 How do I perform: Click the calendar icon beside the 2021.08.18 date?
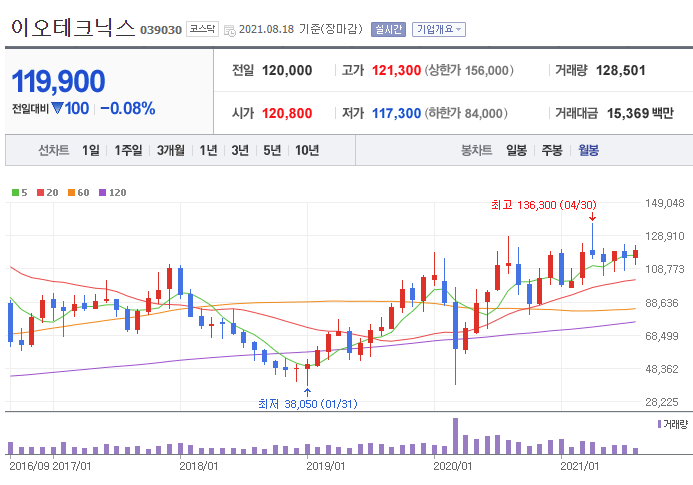point(230,31)
